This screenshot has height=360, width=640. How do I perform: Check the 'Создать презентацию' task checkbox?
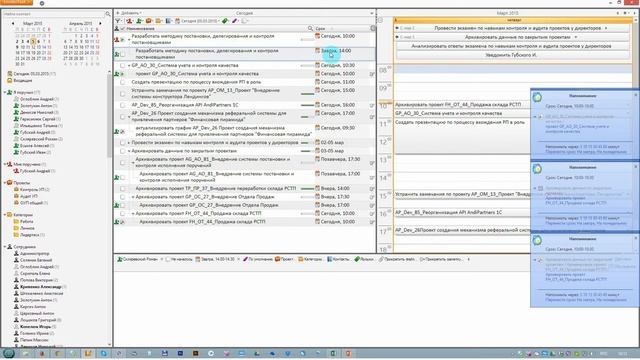122,82
